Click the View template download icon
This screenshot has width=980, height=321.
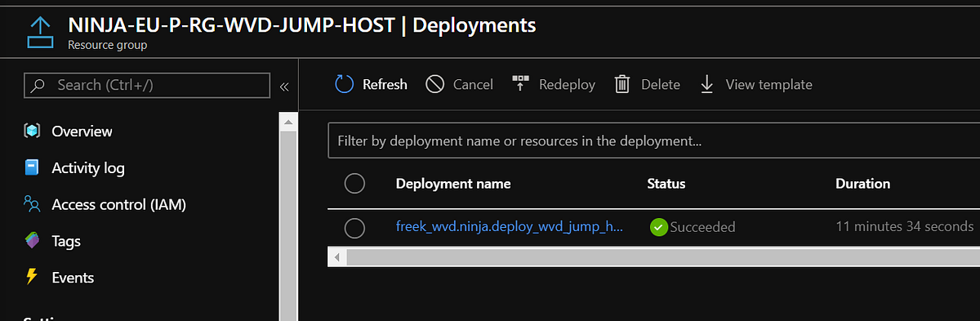[x=707, y=84]
